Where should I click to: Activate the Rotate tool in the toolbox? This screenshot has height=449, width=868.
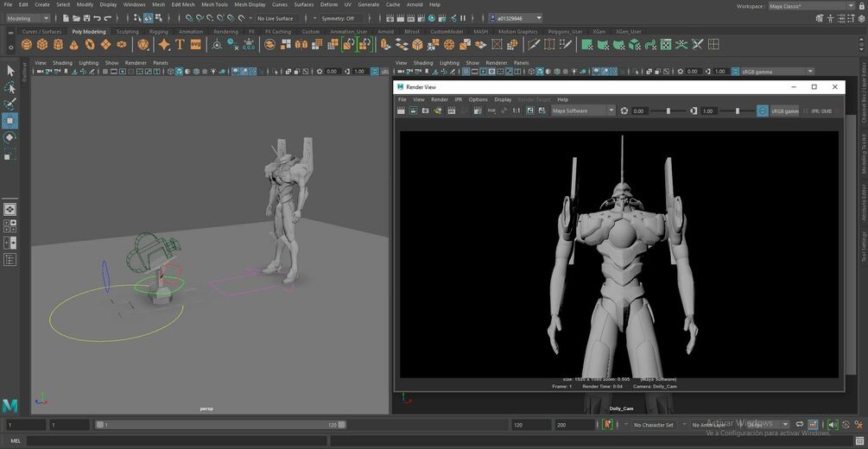pyautogui.click(x=10, y=138)
